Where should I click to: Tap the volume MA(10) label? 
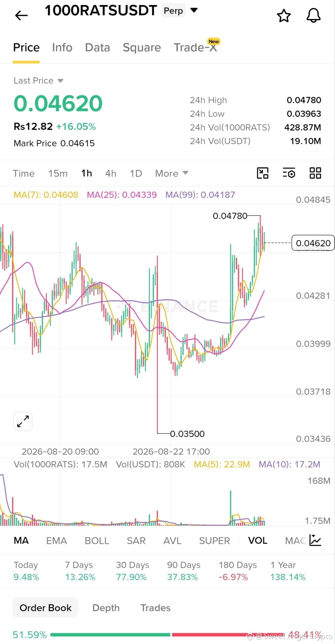tap(289, 464)
